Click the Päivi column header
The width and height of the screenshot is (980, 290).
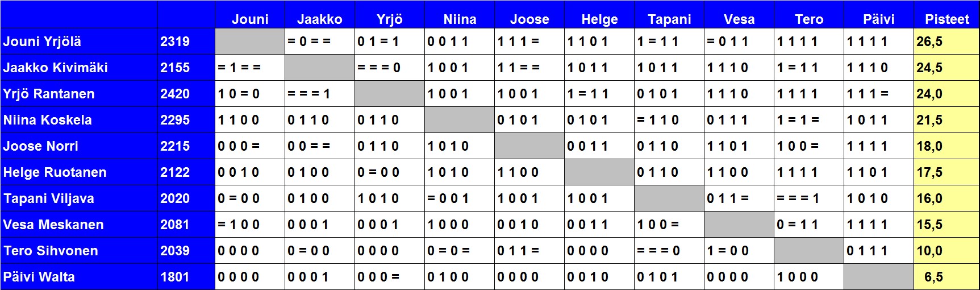(878, 19)
